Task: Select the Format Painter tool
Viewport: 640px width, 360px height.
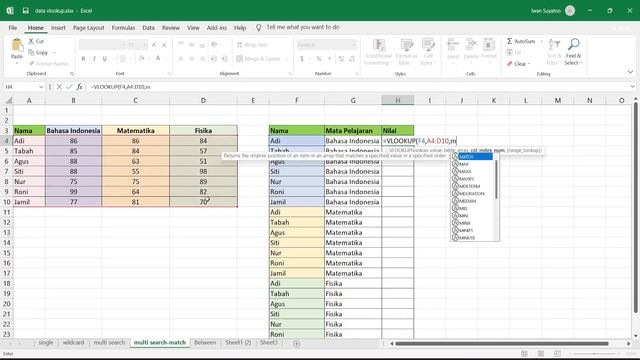Action: pos(48,64)
